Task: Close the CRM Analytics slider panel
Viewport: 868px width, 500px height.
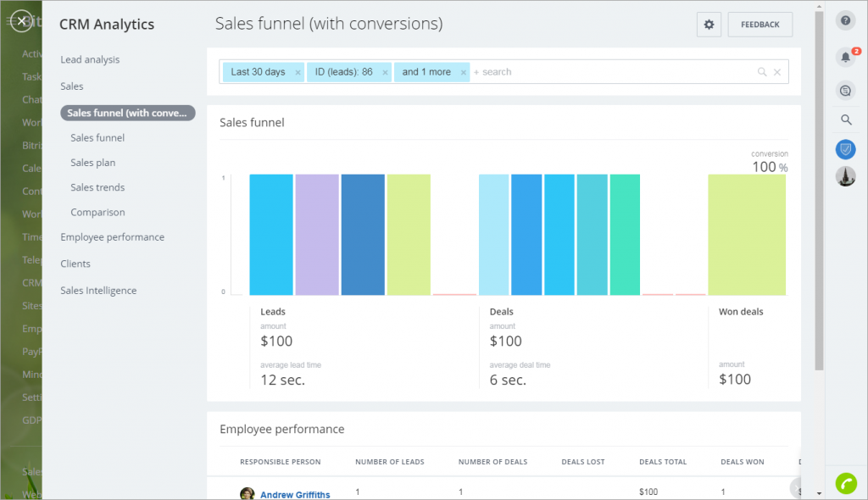Action: [x=22, y=22]
